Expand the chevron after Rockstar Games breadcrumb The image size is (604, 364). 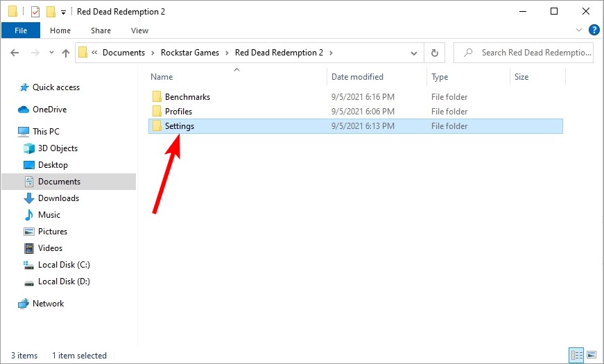[x=227, y=53]
